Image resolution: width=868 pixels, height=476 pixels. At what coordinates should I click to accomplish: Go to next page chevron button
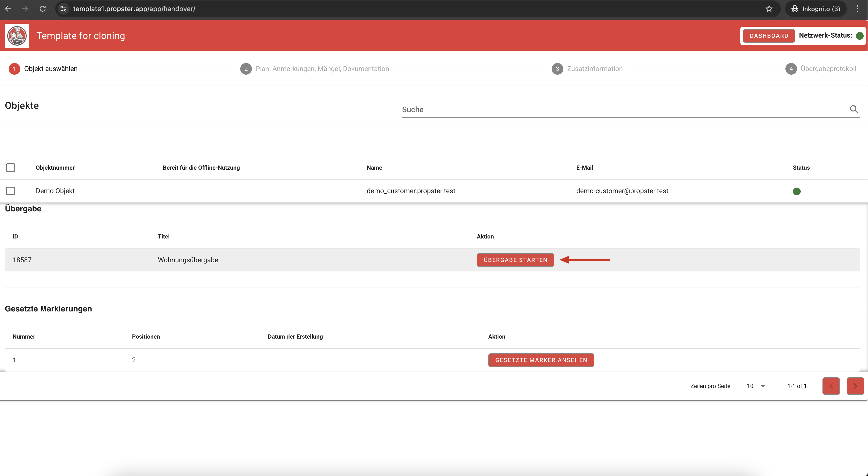click(x=855, y=386)
